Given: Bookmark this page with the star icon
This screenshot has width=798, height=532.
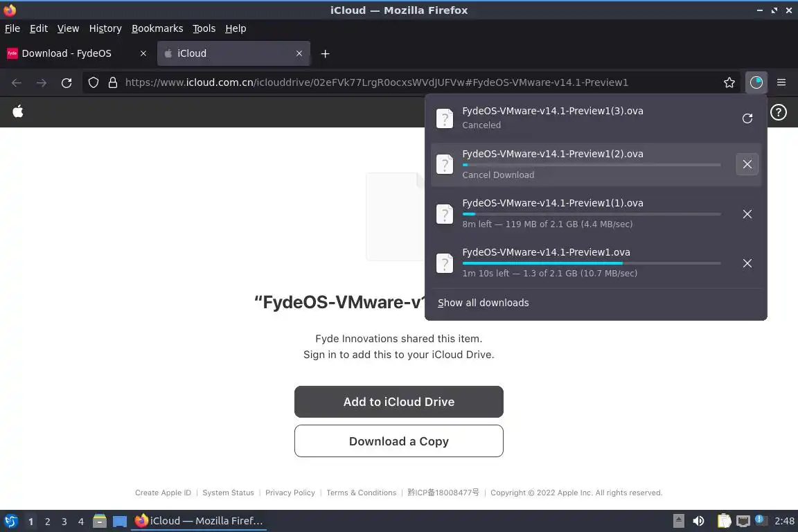Looking at the screenshot, I should pos(729,82).
